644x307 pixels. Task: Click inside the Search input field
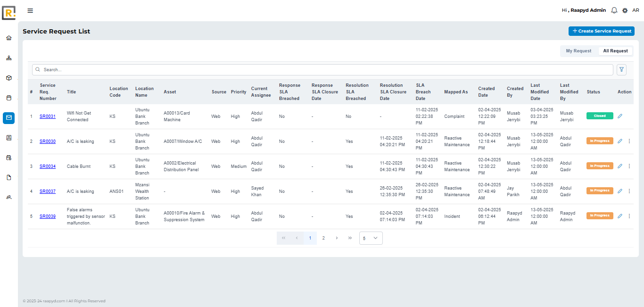click(189, 69)
